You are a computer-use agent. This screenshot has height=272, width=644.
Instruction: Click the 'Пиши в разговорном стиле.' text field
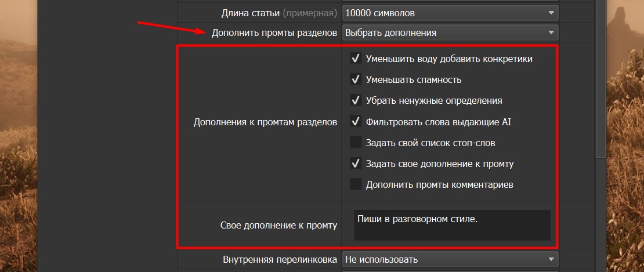click(x=452, y=225)
